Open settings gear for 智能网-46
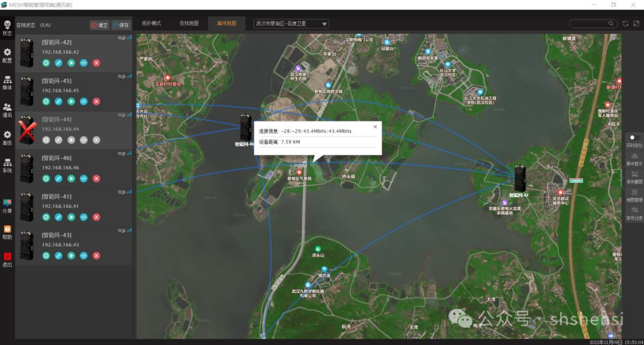The width and height of the screenshot is (644, 345). (x=46, y=178)
